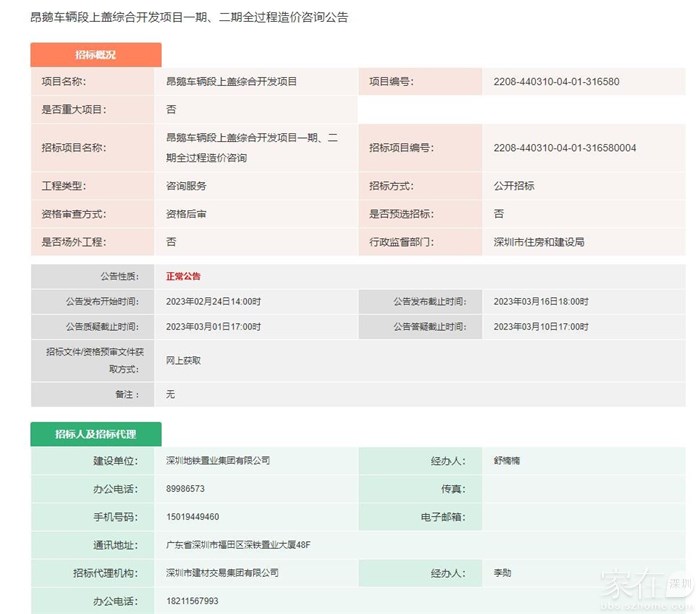Viewport: 700px width, 614px height.
Task: Click the 咨询服务 project type value
Action: (x=186, y=186)
